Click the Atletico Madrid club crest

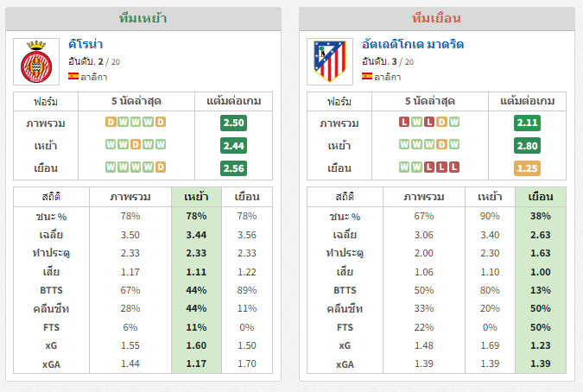click(x=330, y=61)
